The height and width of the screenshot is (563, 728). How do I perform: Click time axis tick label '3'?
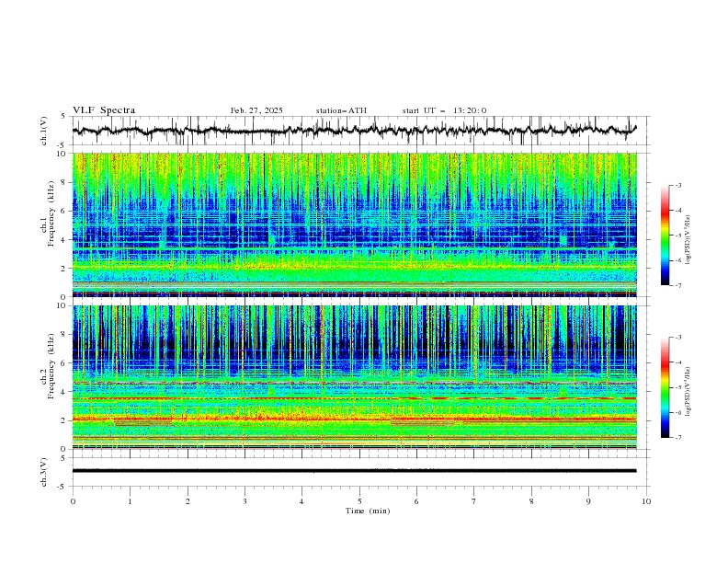click(x=245, y=501)
